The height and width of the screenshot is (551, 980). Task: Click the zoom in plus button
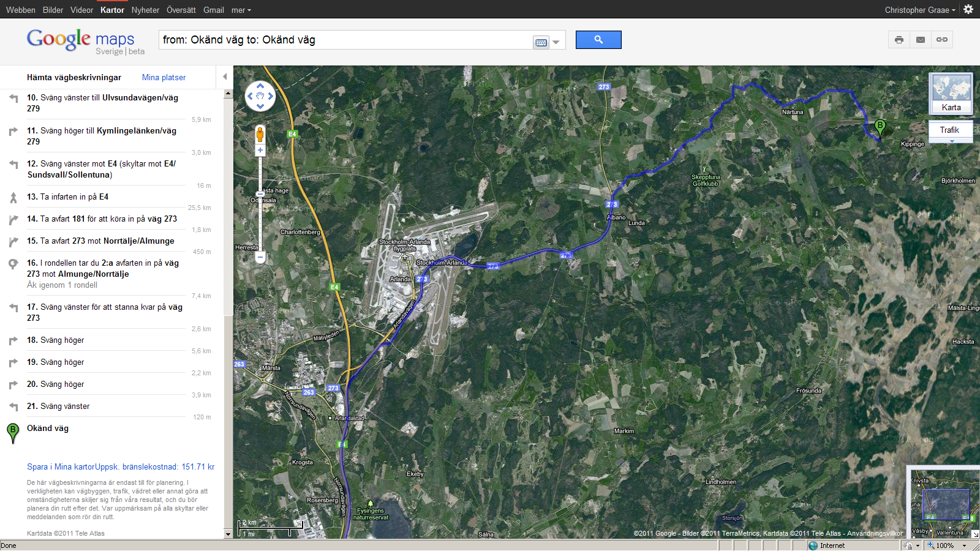pos(260,150)
